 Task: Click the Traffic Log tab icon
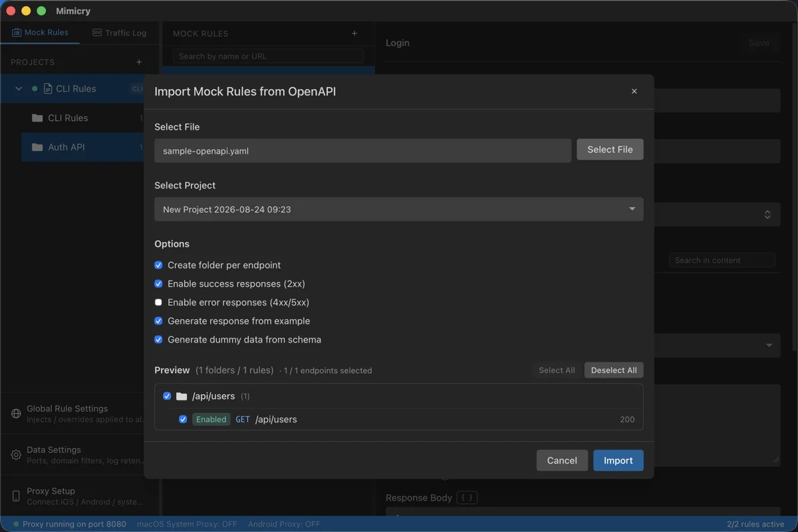pos(97,32)
